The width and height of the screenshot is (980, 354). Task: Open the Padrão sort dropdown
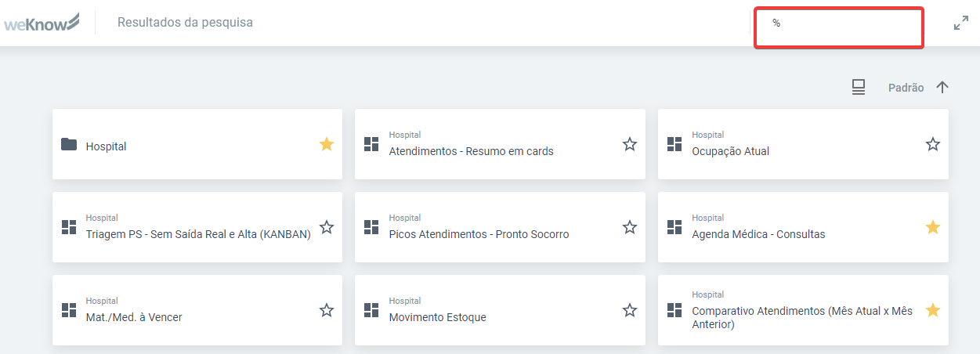point(906,88)
